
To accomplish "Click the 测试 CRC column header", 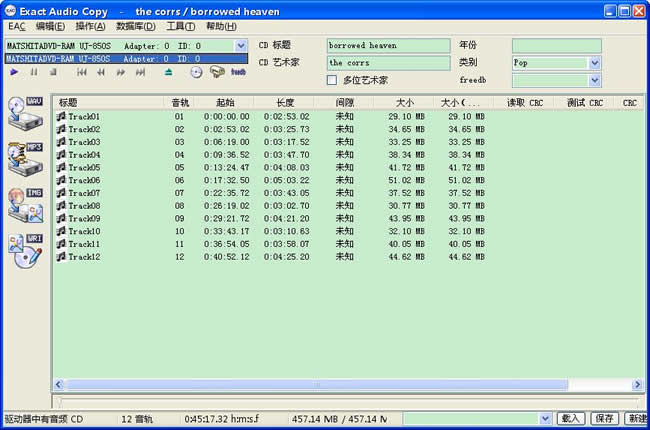I will [584, 102].
